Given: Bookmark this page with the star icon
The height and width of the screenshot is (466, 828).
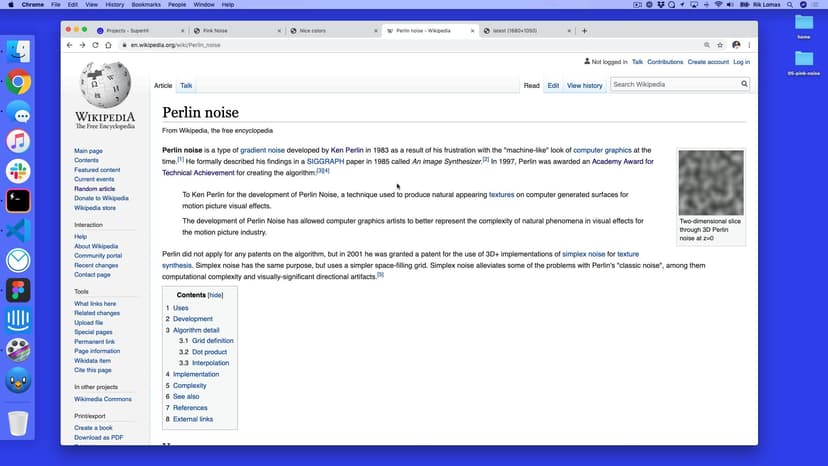Looking at the screenshot, I should coord(719,45).
